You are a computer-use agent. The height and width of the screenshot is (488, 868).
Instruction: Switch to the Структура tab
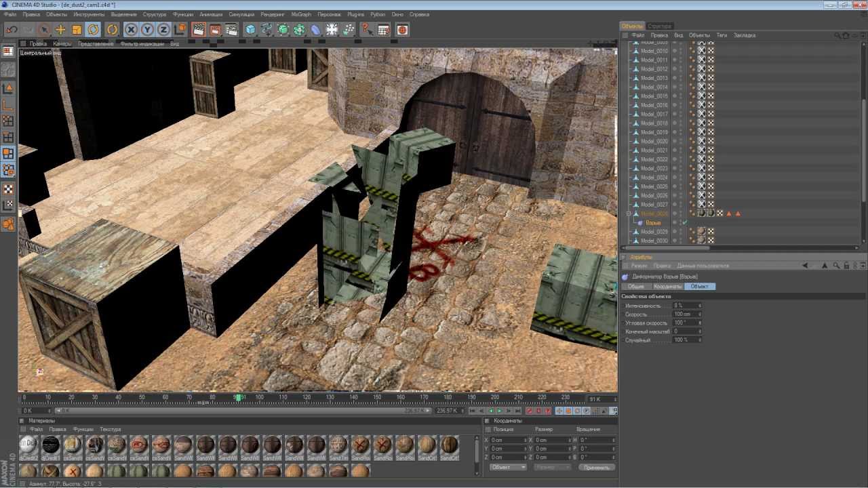tap(659, 26)
